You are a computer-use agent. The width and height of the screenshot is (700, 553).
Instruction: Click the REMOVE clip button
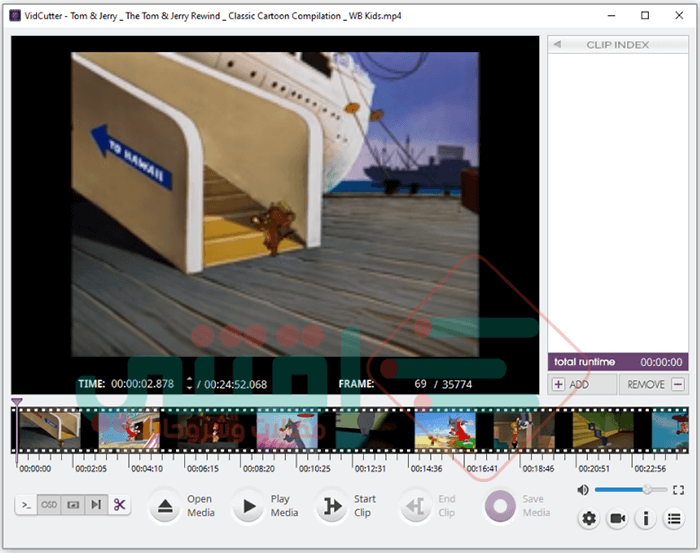(654, 384)
